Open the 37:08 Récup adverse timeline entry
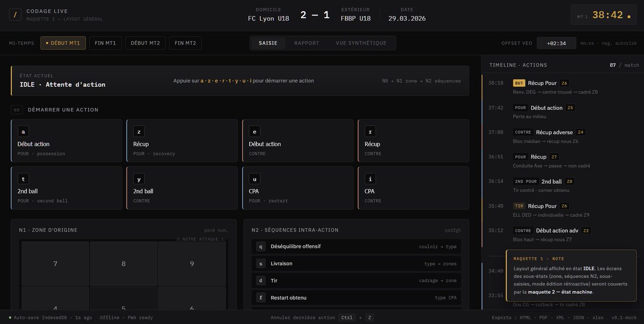Image resolution: width=644 pixels, height=324 pixels. pos(562,136)
